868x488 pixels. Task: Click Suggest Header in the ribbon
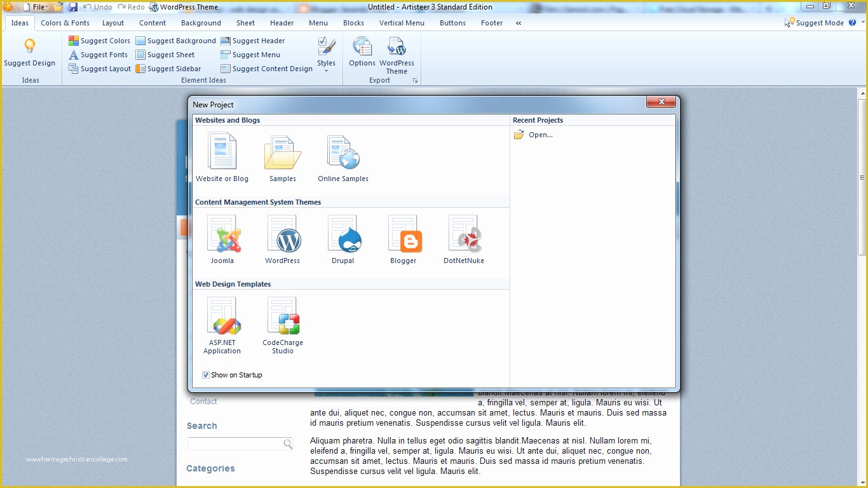tap(253, 41)
